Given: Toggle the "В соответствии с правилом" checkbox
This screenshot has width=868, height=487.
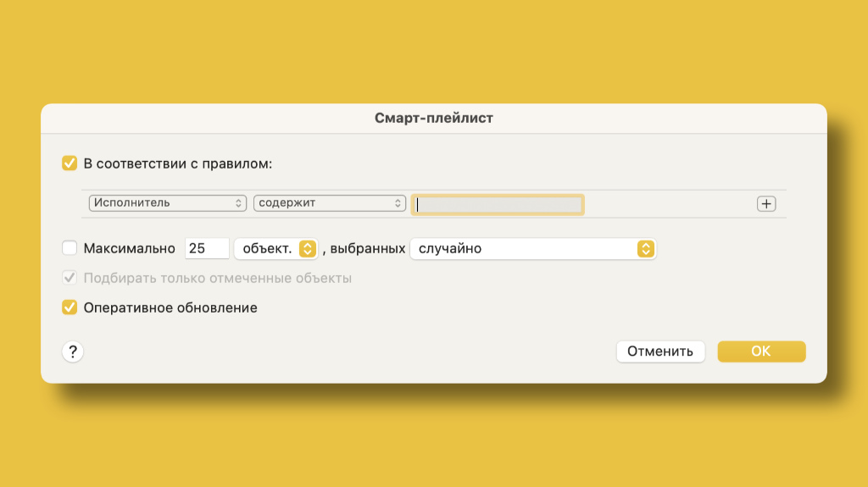Looking at the screenshot, I should [x=70, y=163].
